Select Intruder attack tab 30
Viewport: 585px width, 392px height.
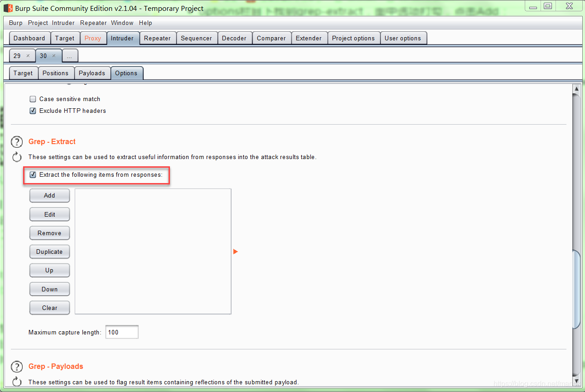coord(43,56)
